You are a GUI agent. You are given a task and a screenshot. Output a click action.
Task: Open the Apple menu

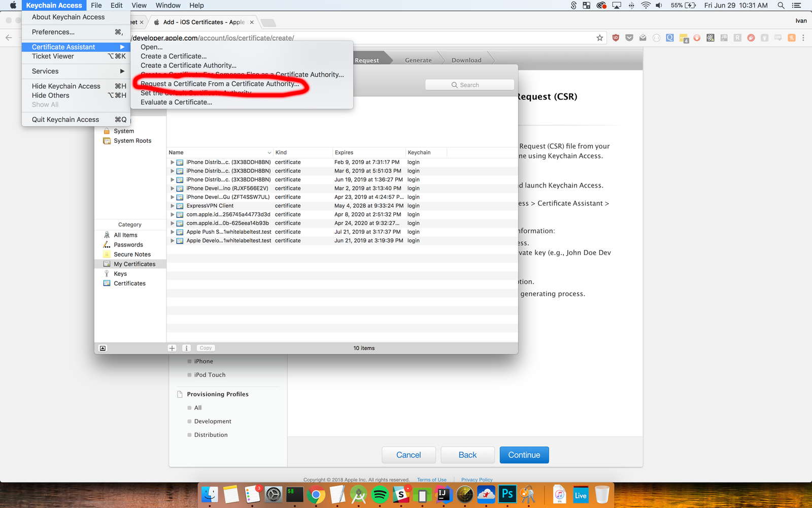13,5
